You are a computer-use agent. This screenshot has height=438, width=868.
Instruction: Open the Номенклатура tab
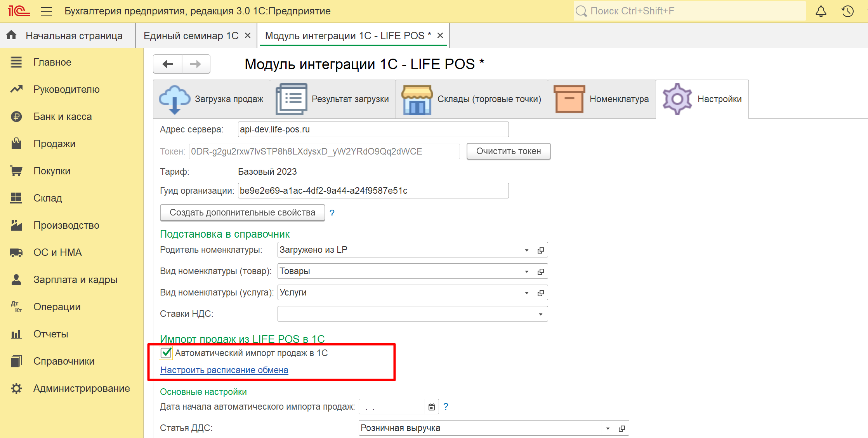click(602, 99)
